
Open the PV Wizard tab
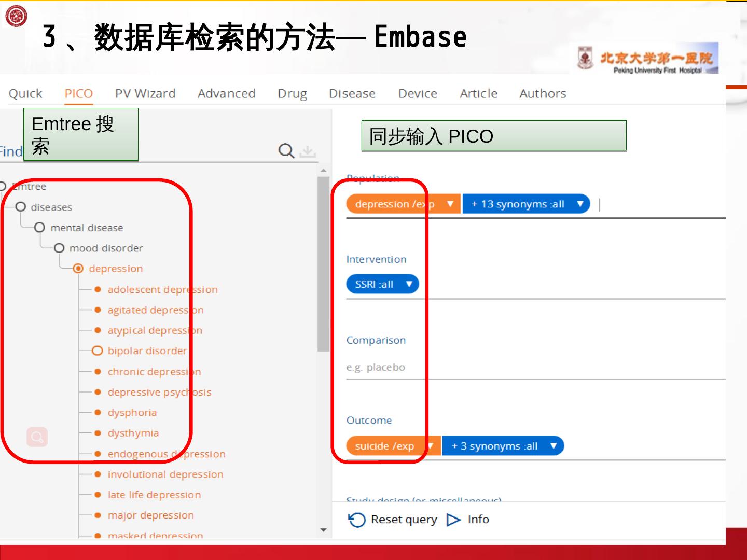145,93
